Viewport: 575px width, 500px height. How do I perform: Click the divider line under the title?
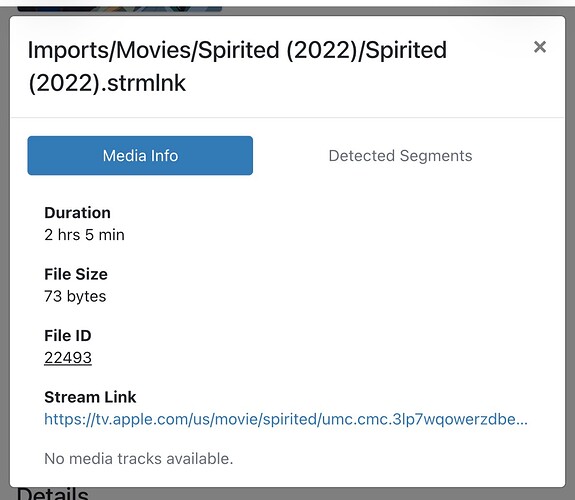(x=288, y=118)
